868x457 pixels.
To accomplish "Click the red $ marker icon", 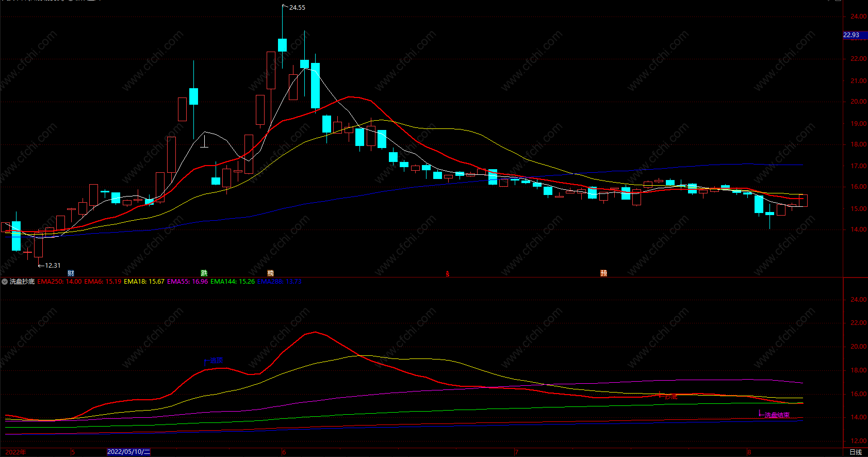I will pos(448,274).
